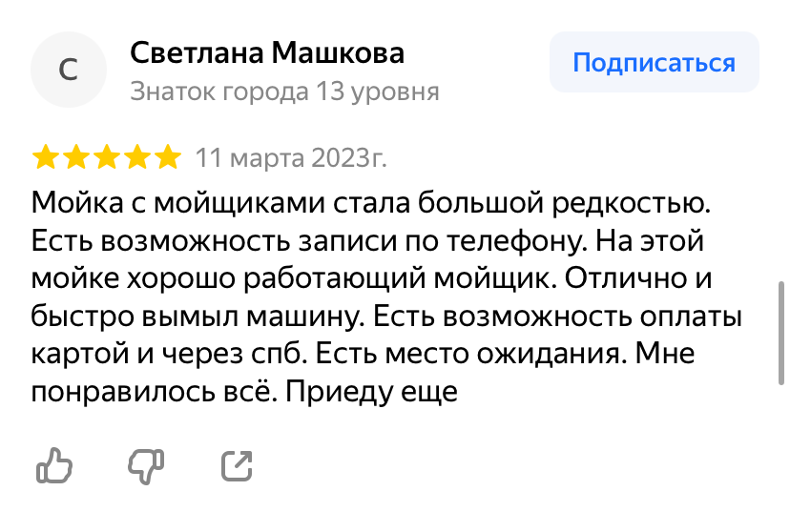Click the Знаток города 13 уровня label
This screenshot has width=790, height=532.
click(x=284, y=92)
